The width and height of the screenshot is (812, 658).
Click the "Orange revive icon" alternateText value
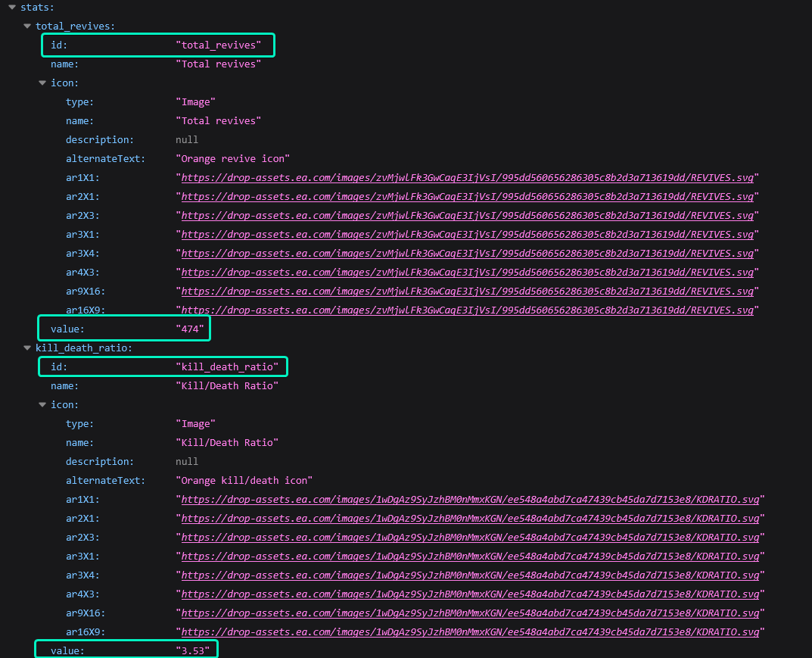[x=232, y=159]
